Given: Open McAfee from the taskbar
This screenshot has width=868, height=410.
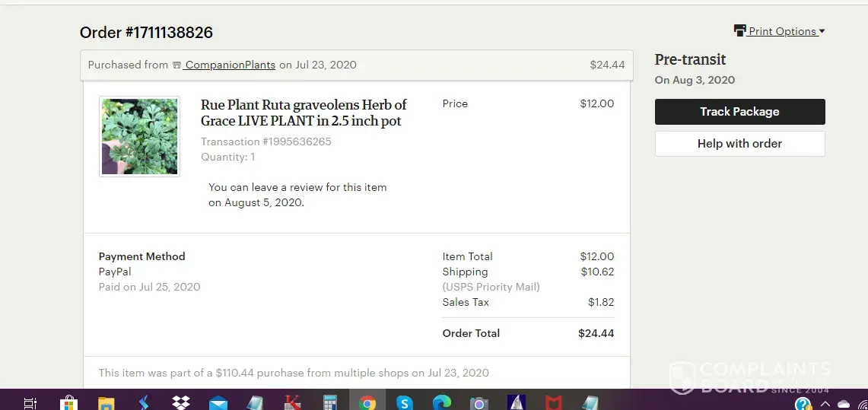Looking at the screenshot, I should pos(554,402).
